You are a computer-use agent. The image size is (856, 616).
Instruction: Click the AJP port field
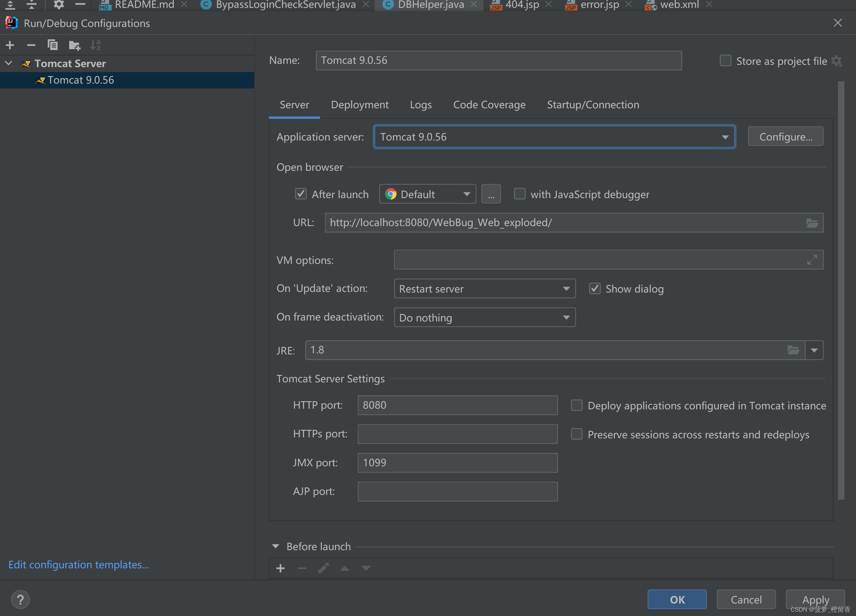click(x=457, y=492)
